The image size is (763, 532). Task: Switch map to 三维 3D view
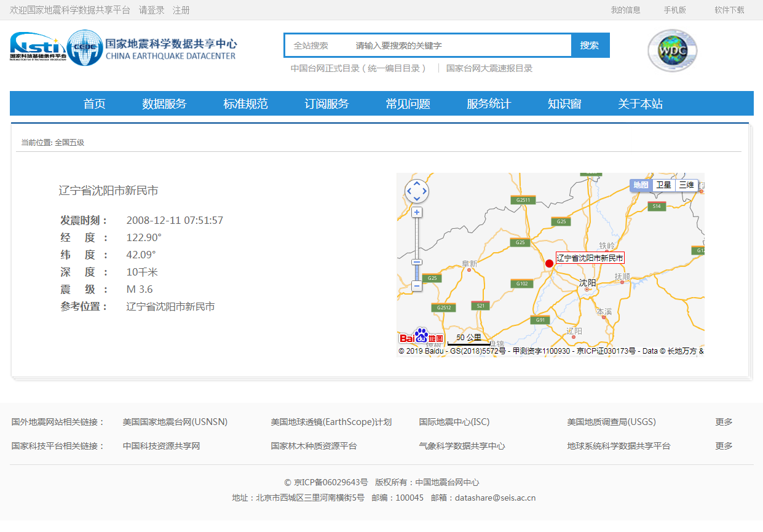tap(686, 185)
